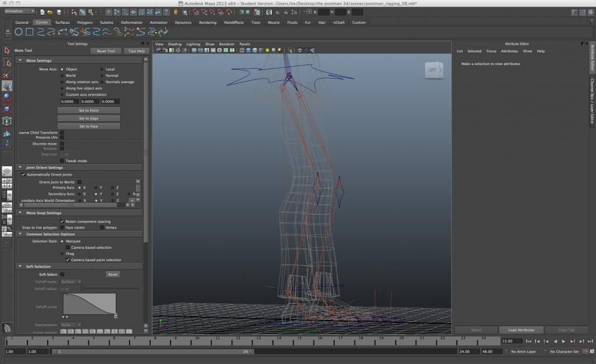The width and height of the screenshot is (596, 364).
Task: Select the arrow Select tool in toolbox
Action: 7,51
